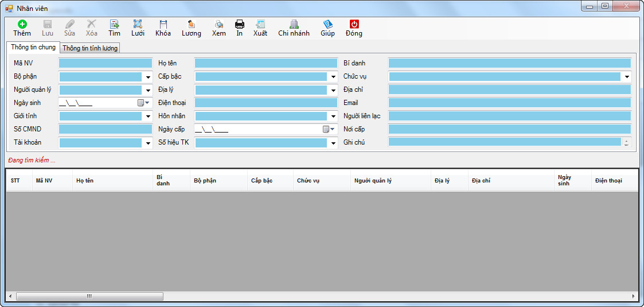Click the Số CMND input field

click(x=106, y=129)
